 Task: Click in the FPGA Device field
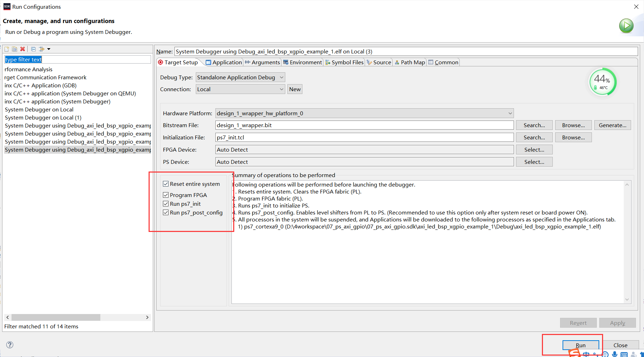click(x=364, y=150)
